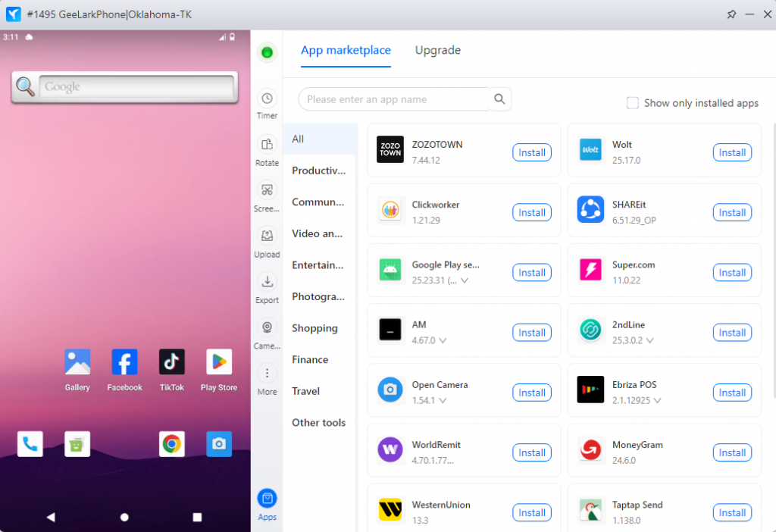Expand 2ndLine version dropdown

point(649,340)
